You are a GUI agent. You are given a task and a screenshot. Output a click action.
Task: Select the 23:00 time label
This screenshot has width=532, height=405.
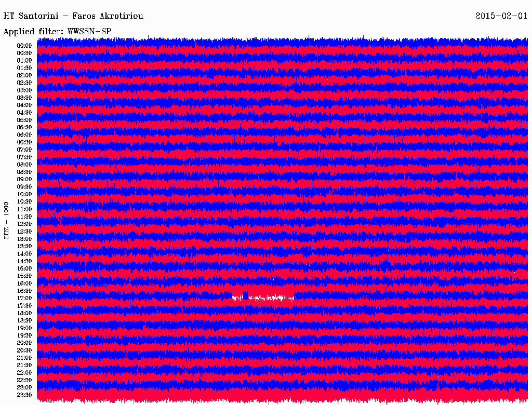coord(24,388)
